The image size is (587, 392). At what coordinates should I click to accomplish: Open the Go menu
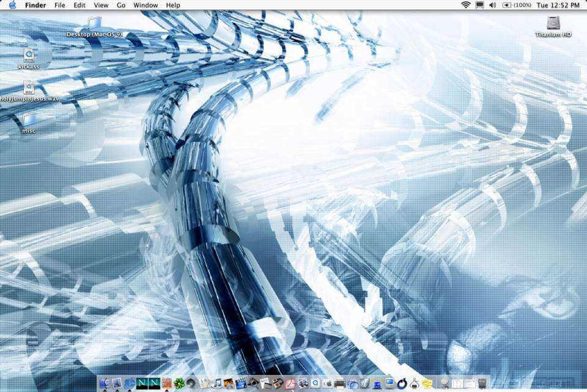(121, 6)
